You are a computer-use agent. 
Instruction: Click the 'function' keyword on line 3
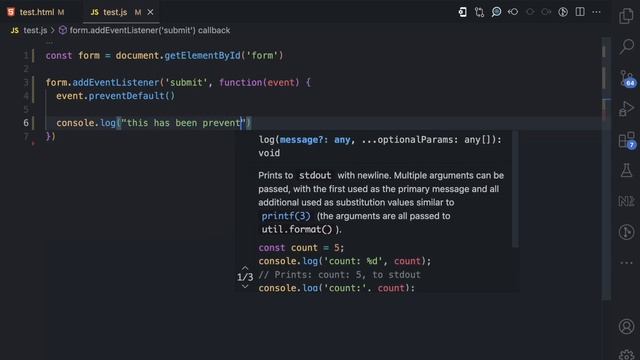point(240,82)
